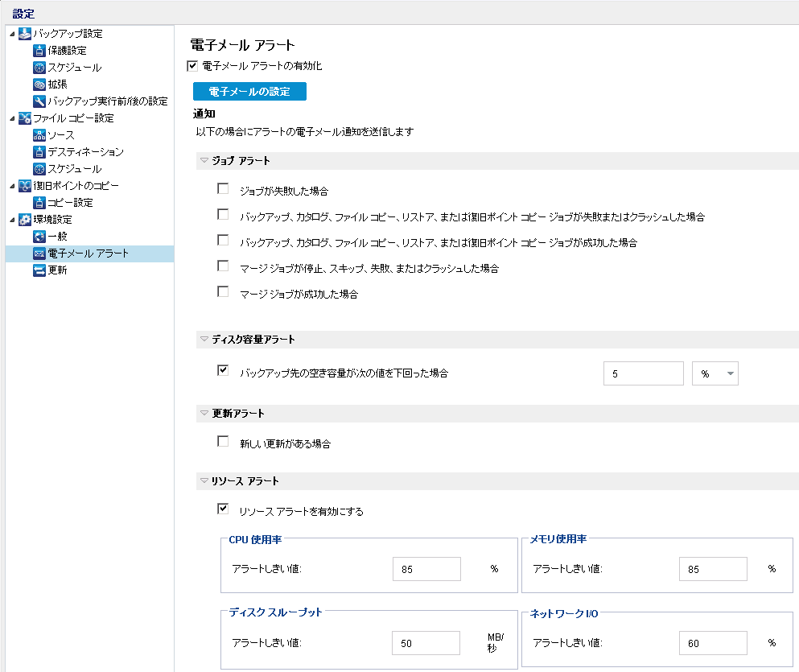Image resolution: width=799 pixels, height=672 pixels.
Task: Click the 一般 environment settings icon
Action: [39, 237]
